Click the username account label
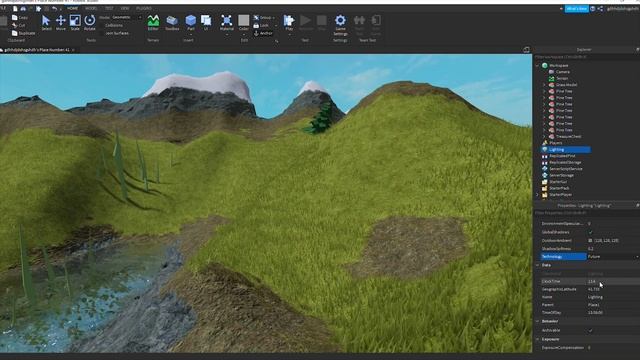Viewport: 640px width, 360px height. 623,9
